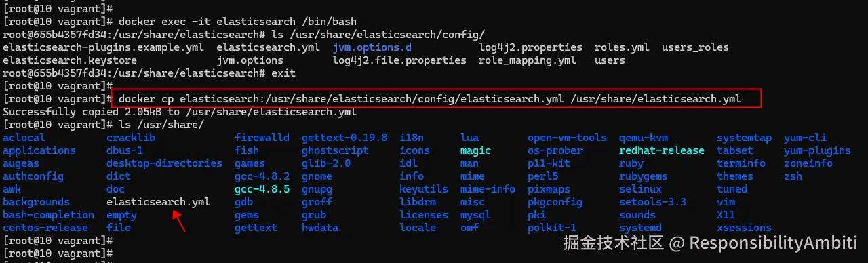Select 'elasticsearch.keystore' in the config listing
Viewport: 868px width, 263px height.
pyautogui.click(x=70, y=60)
